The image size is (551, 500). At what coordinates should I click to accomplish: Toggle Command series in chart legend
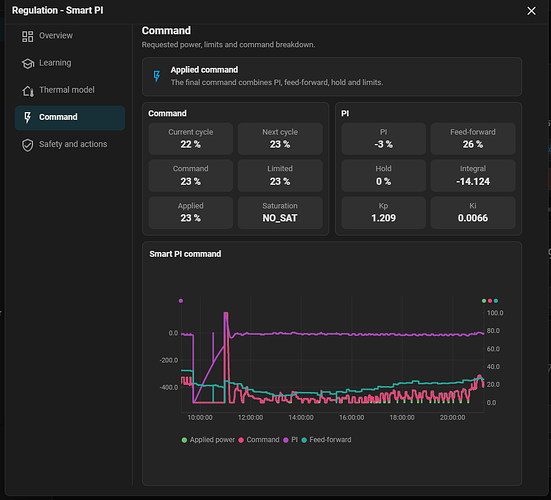259,440
